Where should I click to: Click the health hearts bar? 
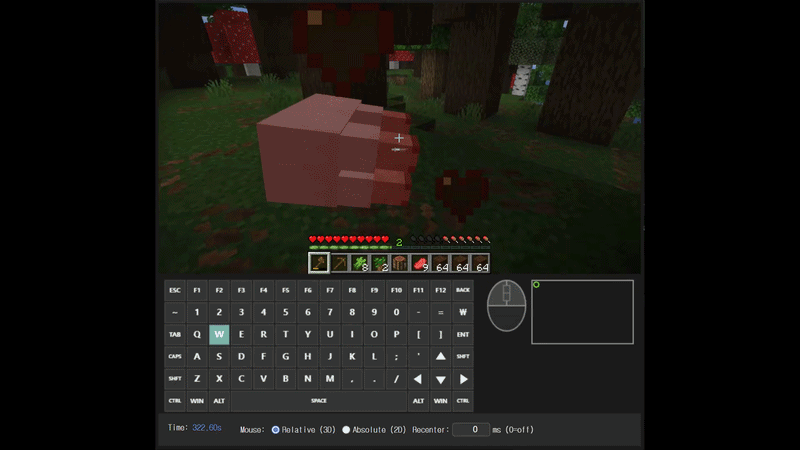pos(349,239)
